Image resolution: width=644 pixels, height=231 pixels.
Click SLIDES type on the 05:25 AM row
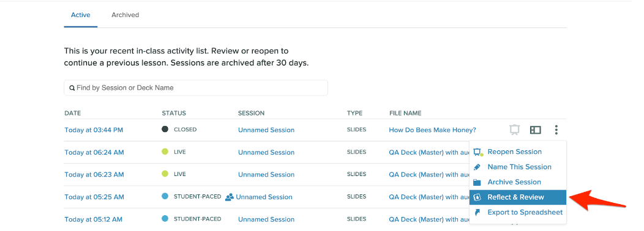[356, 197]
